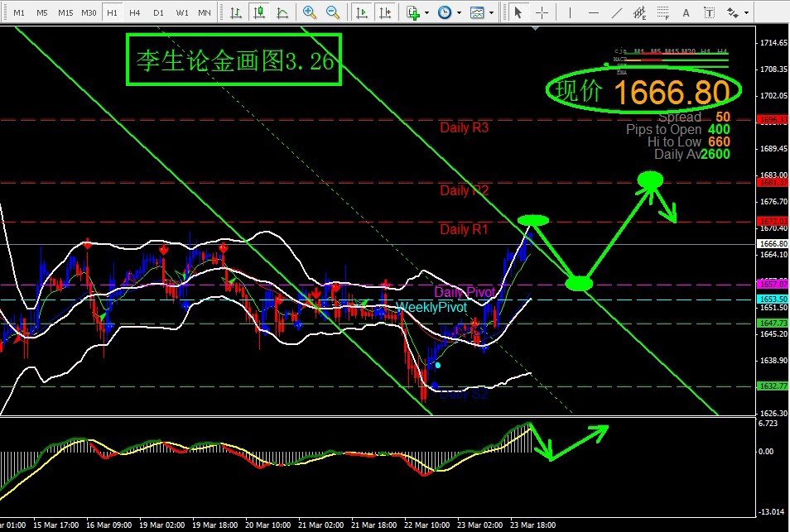Pick the trendline drawing tool
This screenshot has height=532, width=790.
[x=616, y=12]
